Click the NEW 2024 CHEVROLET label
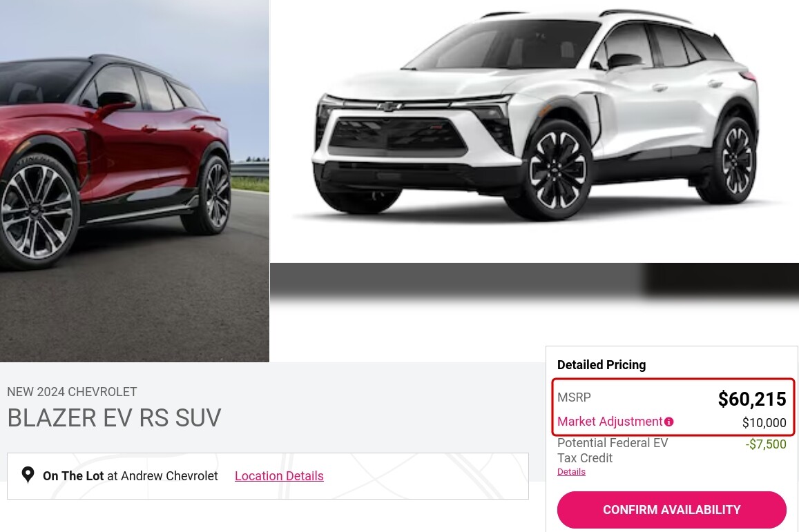799x532 pixels. point(72,392)
